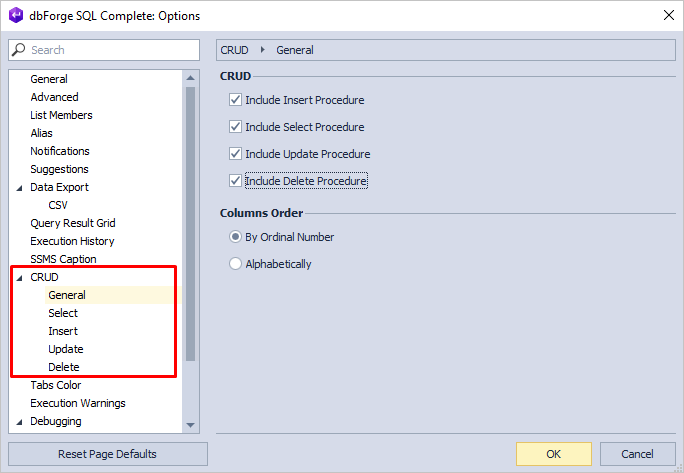The height and width of the screenshot is (473, 684).
Task: Select General under CRUD
Action: tap(67, 295)
